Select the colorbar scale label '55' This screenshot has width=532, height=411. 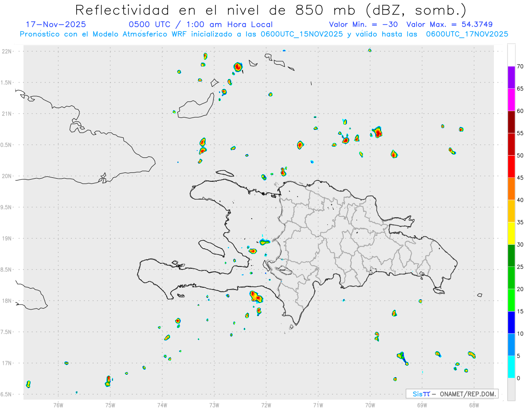(521, 133)
